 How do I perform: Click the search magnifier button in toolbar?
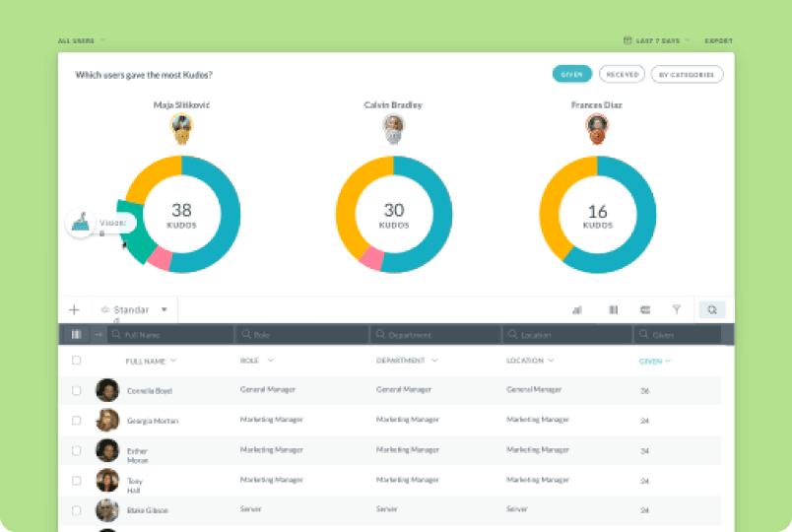[711, 309]
